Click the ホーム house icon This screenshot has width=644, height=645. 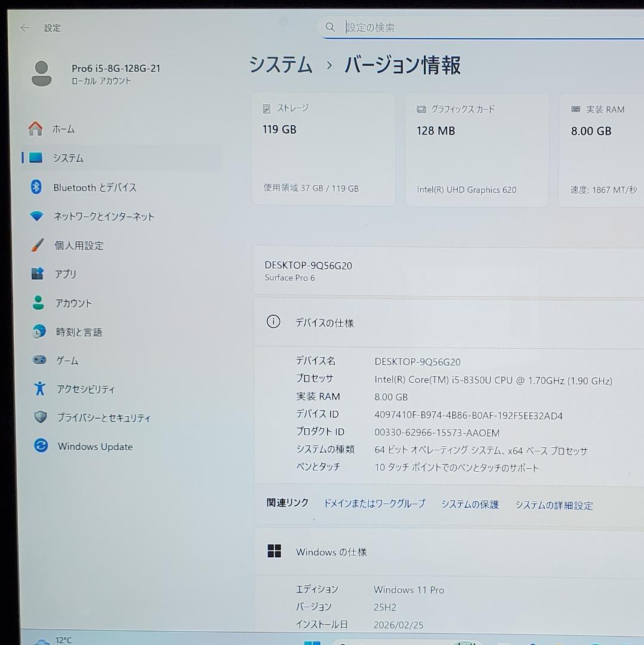[35, 129]
